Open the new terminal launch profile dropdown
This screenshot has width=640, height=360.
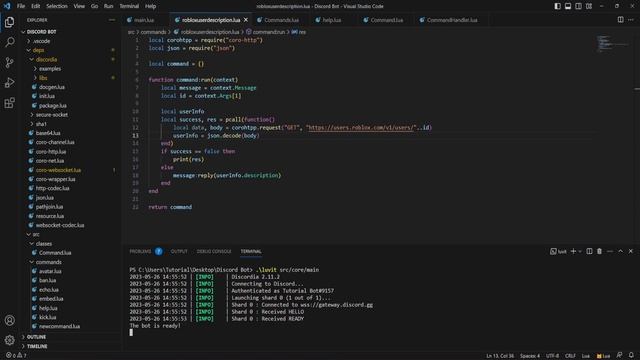click(580, 251)
